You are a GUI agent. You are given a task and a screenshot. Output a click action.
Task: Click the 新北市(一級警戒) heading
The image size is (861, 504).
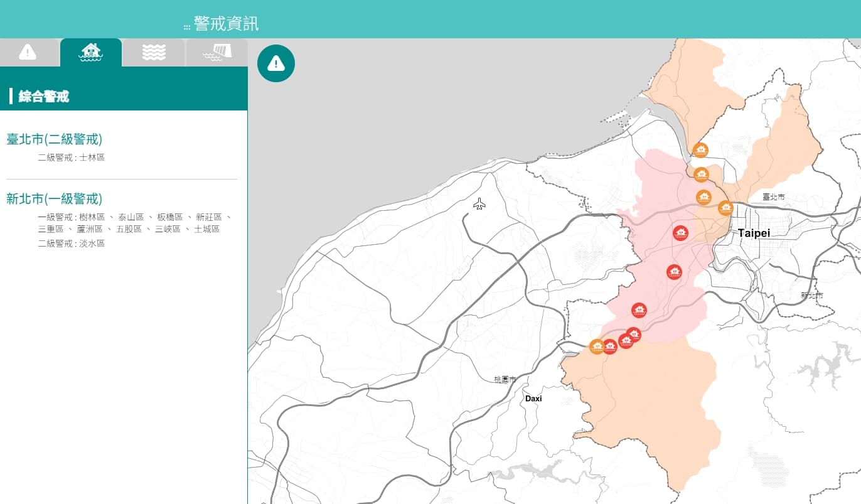click(54, 199)
